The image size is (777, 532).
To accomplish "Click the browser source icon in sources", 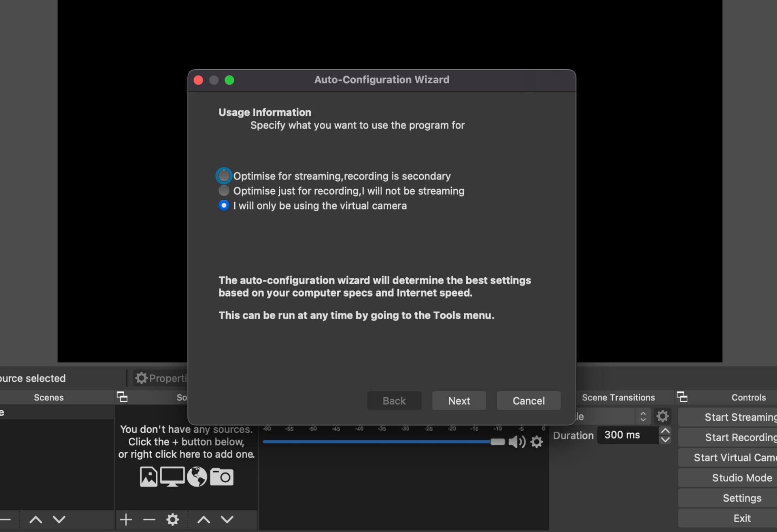I will tap(197, 477).
